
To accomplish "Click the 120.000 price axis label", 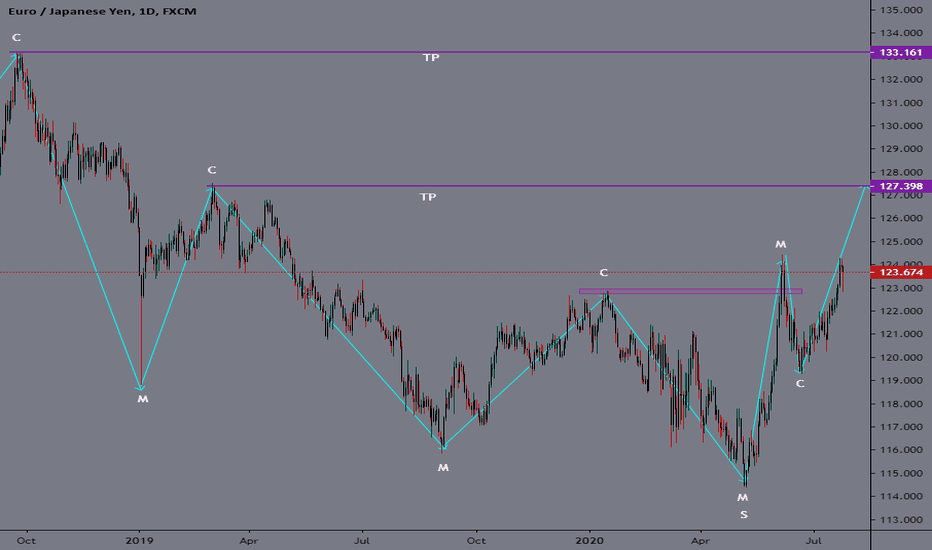I will pos(901,357).
